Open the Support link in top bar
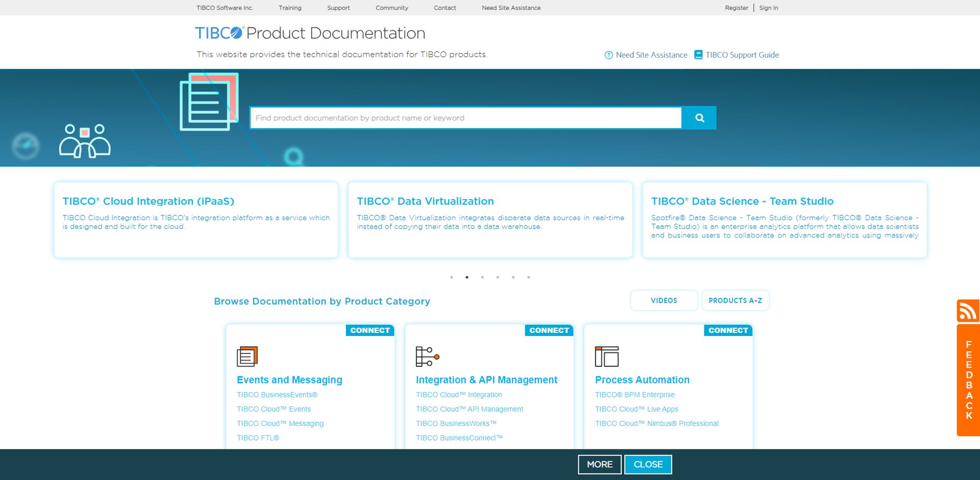The image size is (980, 480). pyautogui.click(x=338, y=8)
